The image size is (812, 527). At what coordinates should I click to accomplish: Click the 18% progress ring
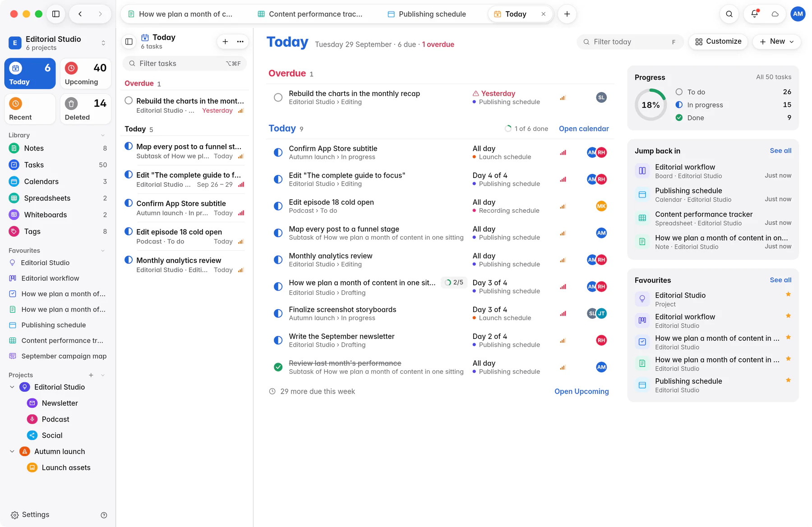point(651,105)
